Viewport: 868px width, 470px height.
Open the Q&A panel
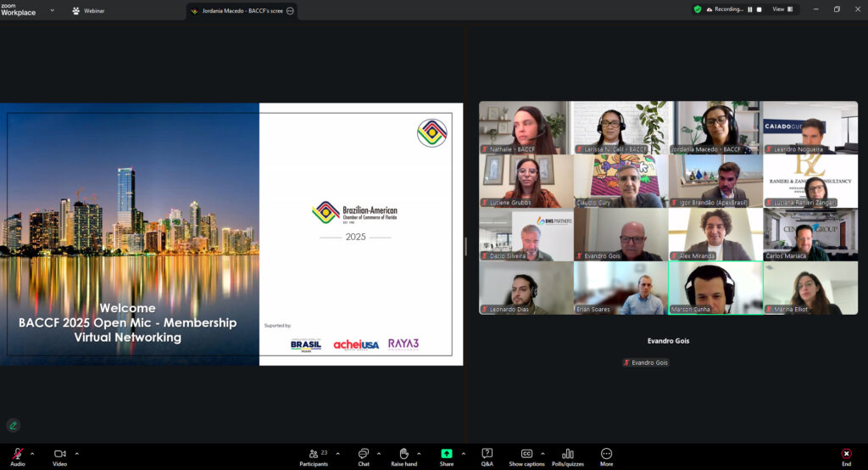click(x=487, y=454)
